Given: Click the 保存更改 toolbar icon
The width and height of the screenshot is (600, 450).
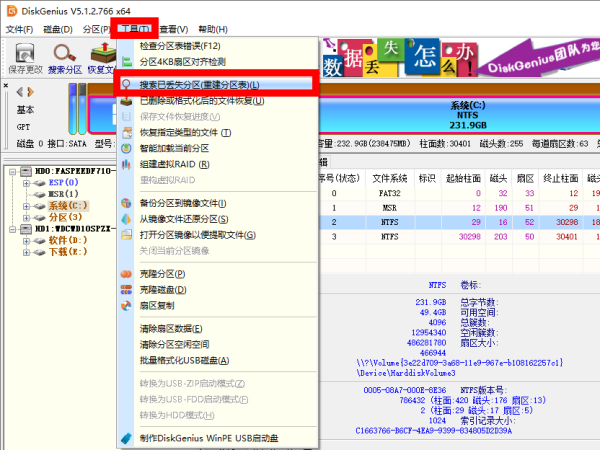Looking at the screenshot, I should (x=25, y=59).
